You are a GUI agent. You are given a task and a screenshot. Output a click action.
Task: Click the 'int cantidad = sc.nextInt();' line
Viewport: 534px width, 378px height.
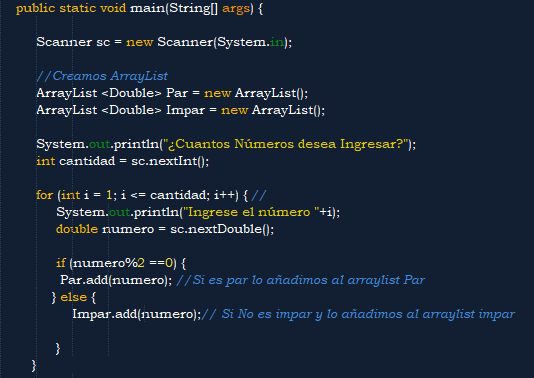point(123,161)
